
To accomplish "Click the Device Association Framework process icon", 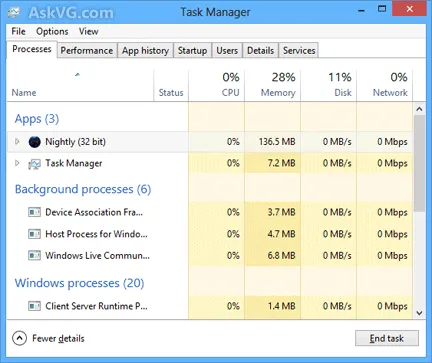I will coord(34,212).
